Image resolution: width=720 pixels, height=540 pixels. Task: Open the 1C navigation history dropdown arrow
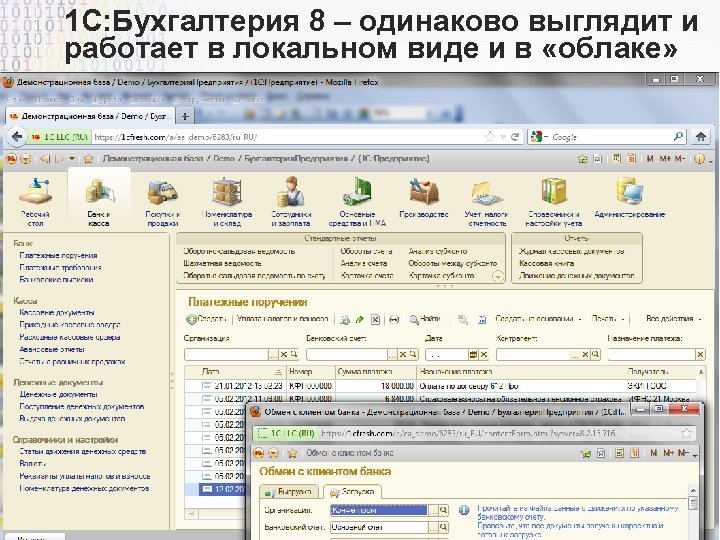point(72,159)
